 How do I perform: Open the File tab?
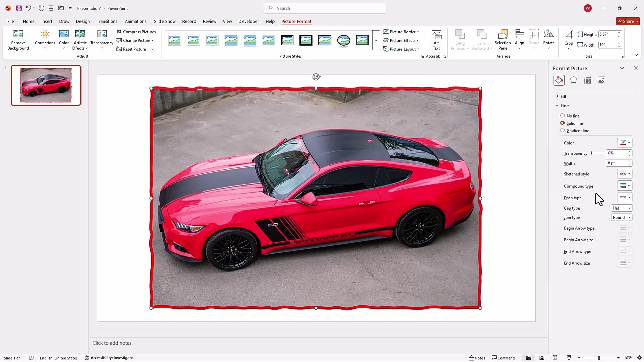click(x=10, y=21)
